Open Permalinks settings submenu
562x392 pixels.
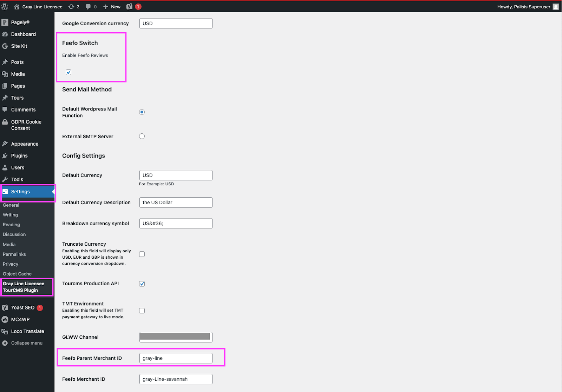(x=14, y=254)
